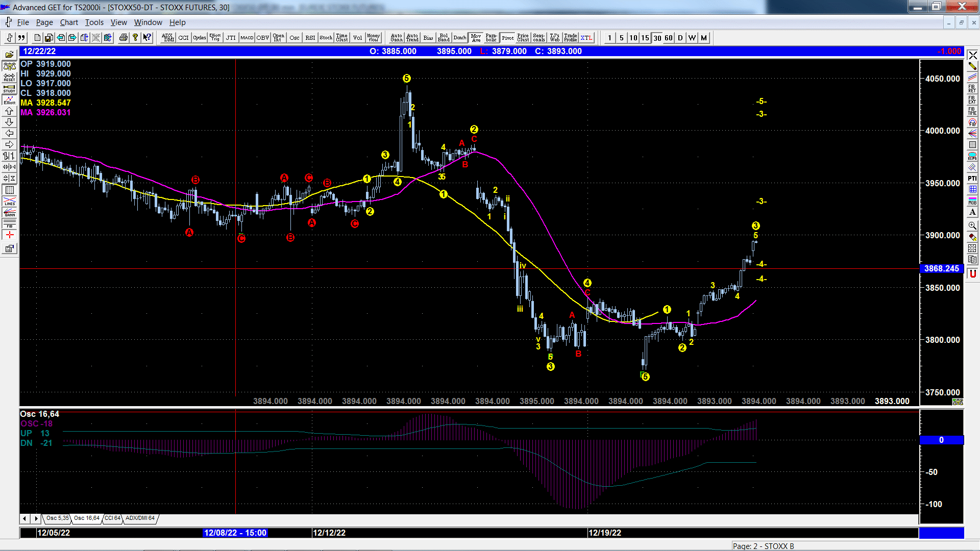Add the OBV indicator
This screenshot has height=551, width=980.
click(x=263, y=38)
